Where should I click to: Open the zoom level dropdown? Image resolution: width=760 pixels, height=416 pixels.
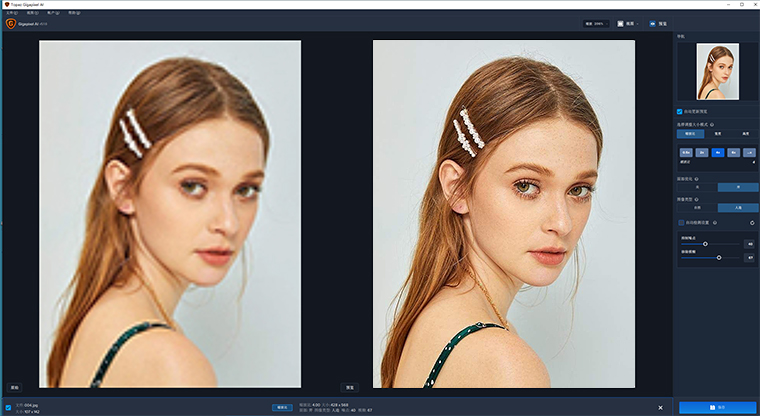click(x=595, y=21)
